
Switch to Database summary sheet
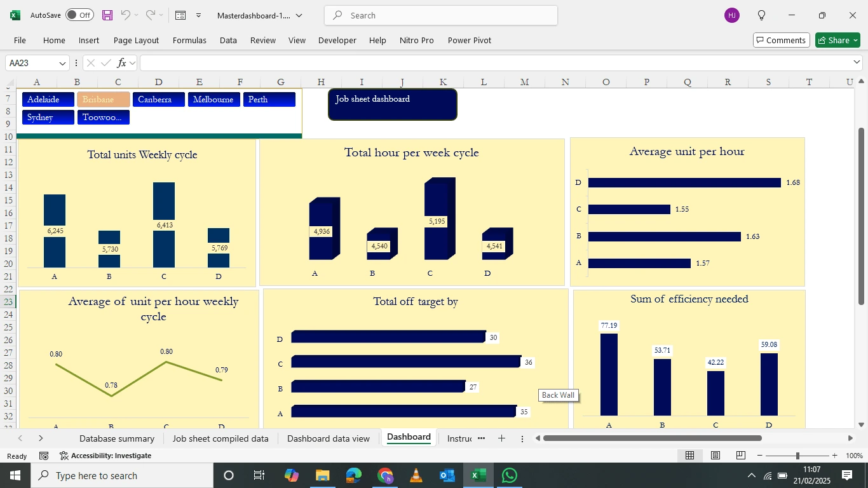[117, 438]
